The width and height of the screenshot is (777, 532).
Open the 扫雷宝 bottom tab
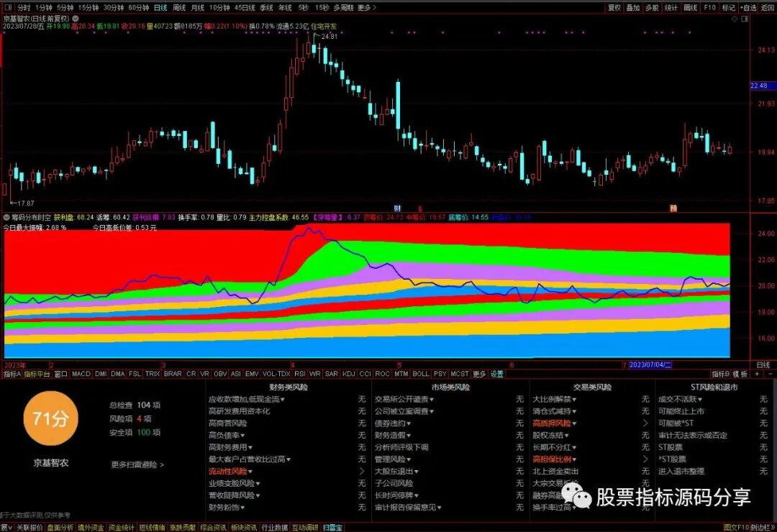(x=332, y=528)
